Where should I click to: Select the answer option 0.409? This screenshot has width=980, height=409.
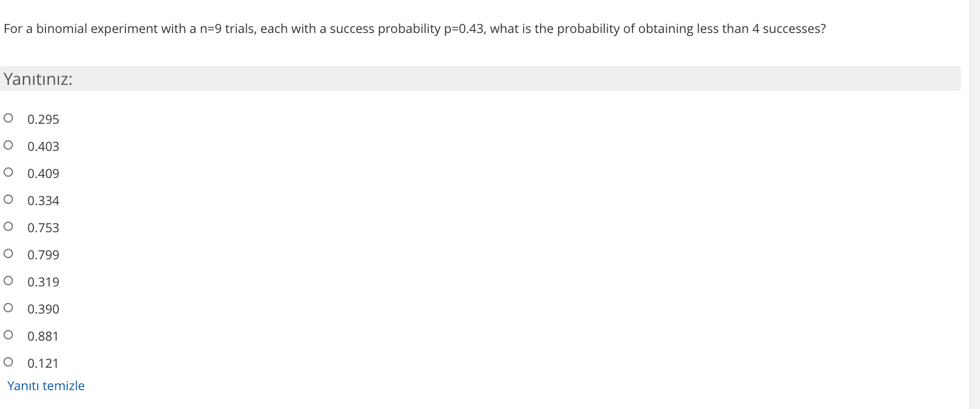(8, 171)
